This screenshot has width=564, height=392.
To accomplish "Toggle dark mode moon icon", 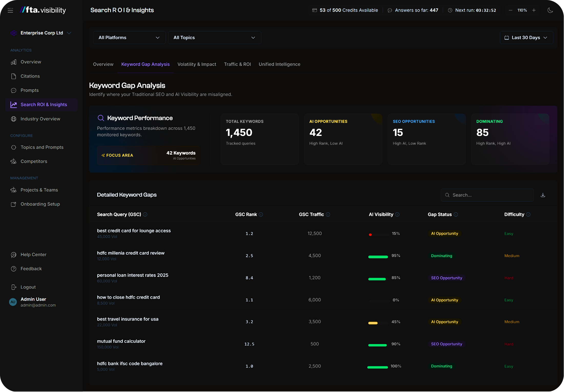I will [550, 10].
